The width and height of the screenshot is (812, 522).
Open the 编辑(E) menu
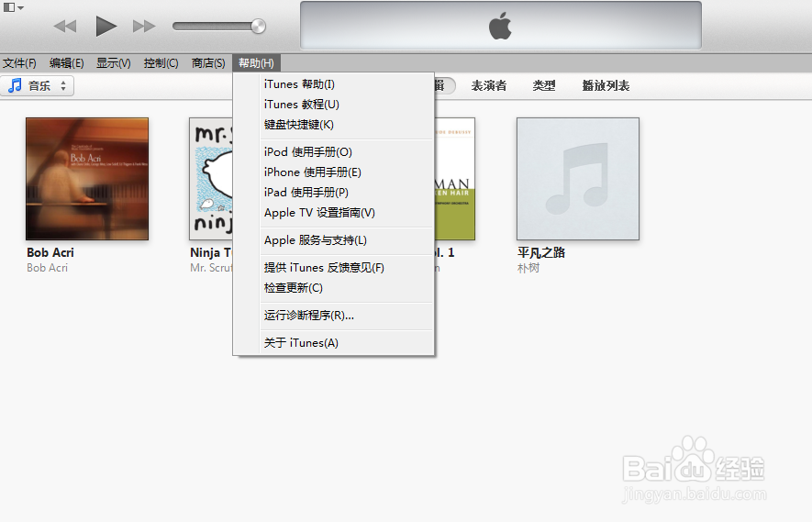[67, 63]
